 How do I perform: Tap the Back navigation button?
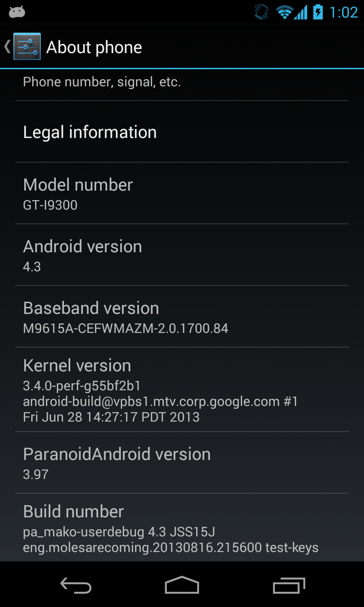76,585
